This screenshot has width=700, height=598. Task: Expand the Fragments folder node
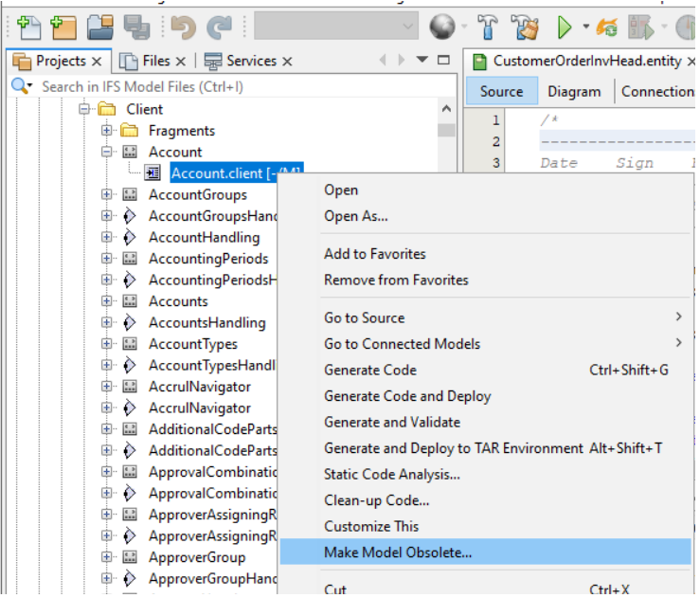point(106,131)
